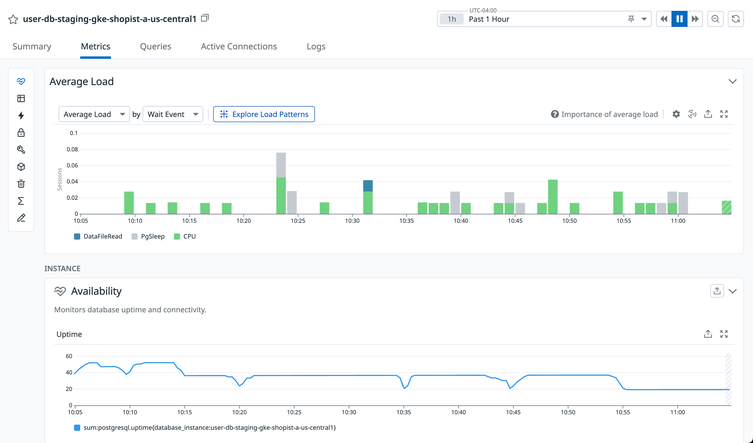The height and width of the screenshot is (443, 753).
Task: Pause live time updates
Action: click(x=679, y=19)
